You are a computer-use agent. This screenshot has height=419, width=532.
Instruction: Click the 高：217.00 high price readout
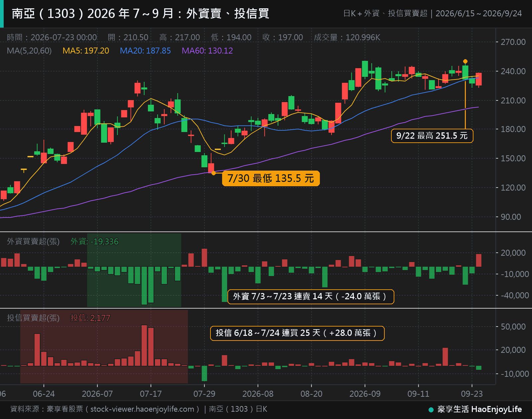tap(180, 37)
